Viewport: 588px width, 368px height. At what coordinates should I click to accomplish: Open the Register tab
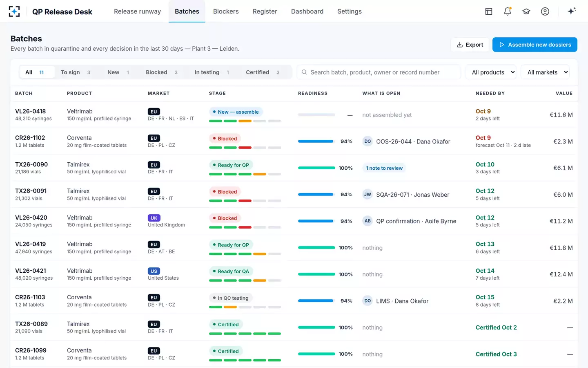click(x=265, y=11)
